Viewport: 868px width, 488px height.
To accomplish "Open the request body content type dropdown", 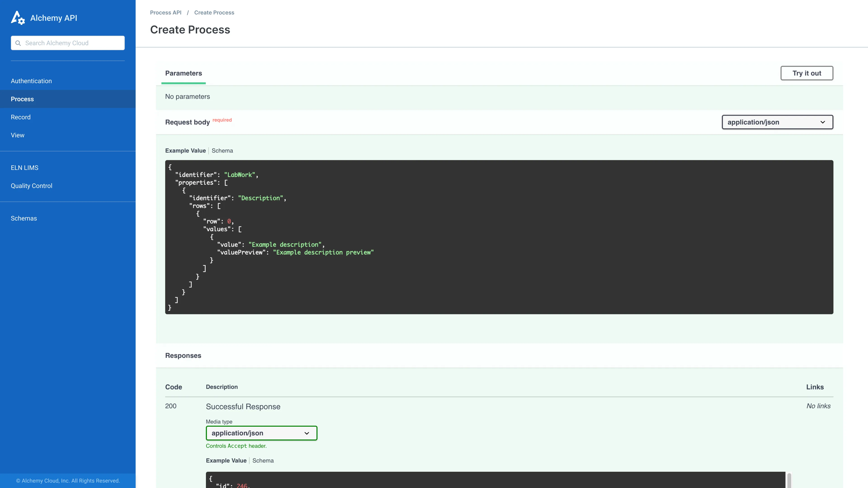I will coord(777,122).
